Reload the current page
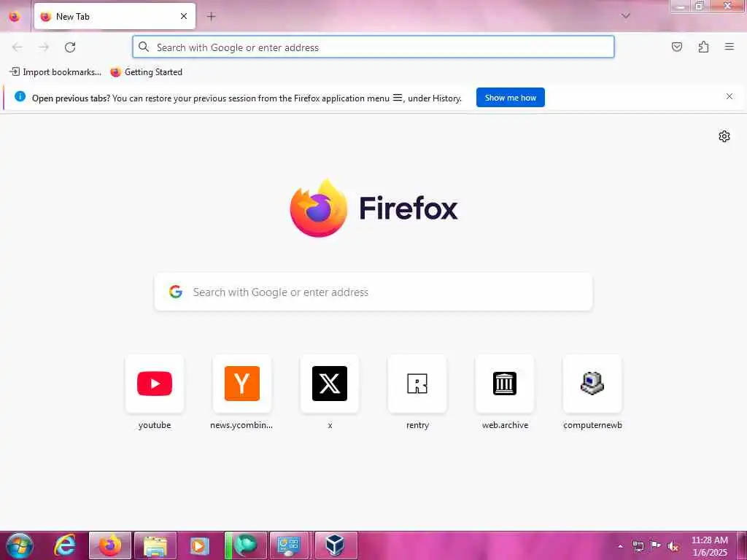Viewport: 747px width, 560px height. (x=70, y=47)
